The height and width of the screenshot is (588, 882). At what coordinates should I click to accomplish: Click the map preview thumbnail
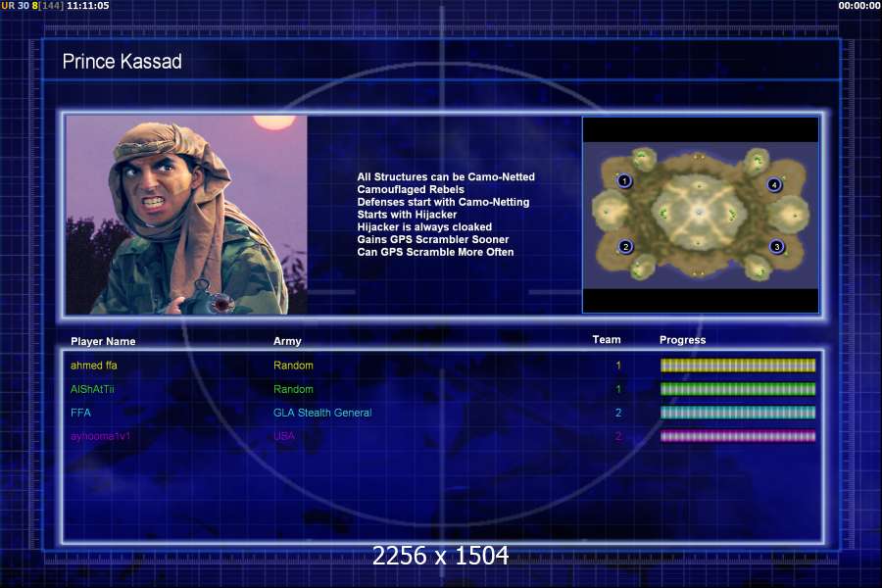(x=701, y=215)
